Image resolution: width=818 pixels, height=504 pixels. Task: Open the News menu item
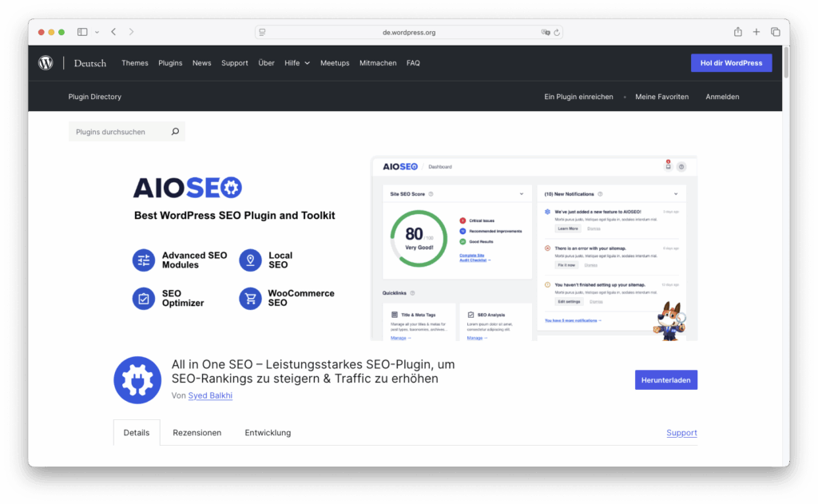pyautogui.click(x=201, y=62)
